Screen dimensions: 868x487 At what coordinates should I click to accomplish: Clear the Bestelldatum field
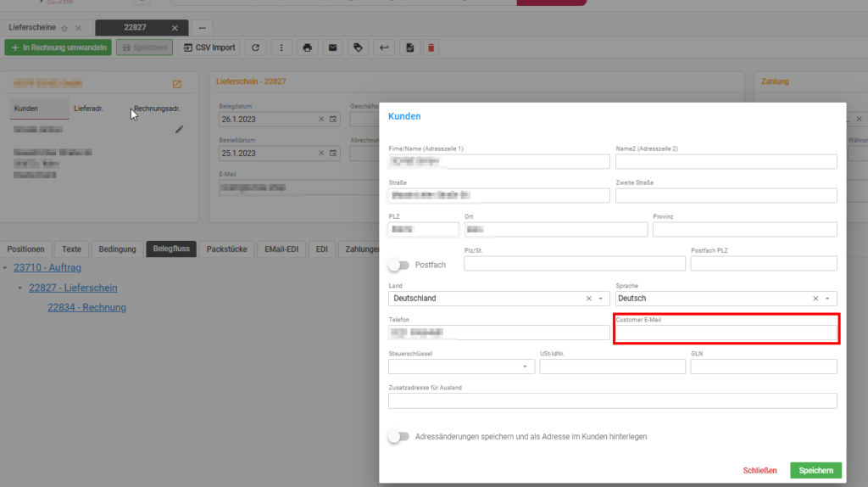(321, 153)
